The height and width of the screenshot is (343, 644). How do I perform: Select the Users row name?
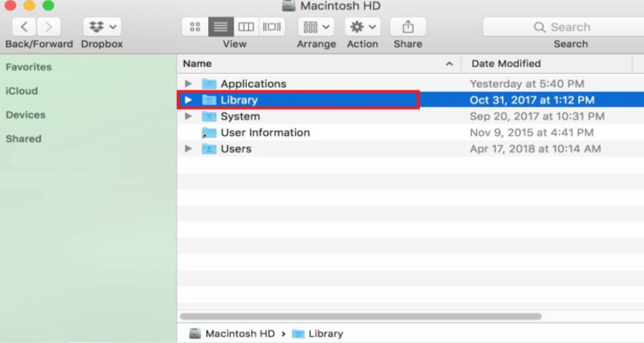[236, 149]
